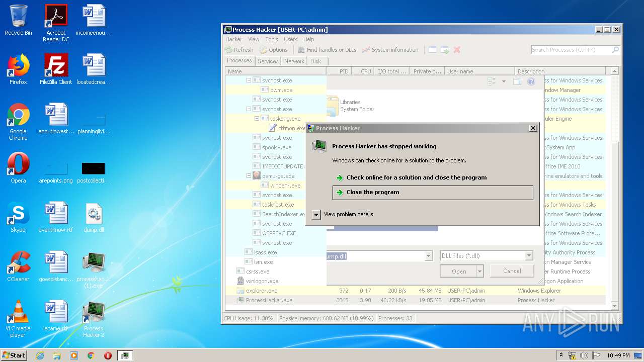Screen dimensions: 644x362
Task: Open VLC media player shortcut
Action: tap(18, 319)
